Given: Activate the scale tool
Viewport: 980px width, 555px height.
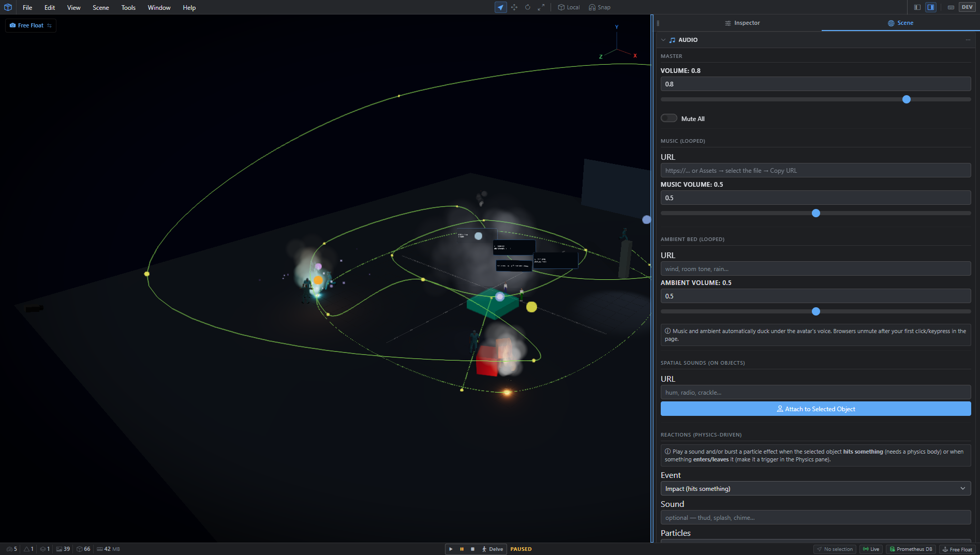Looking at the screenshot, I should 541,7.
